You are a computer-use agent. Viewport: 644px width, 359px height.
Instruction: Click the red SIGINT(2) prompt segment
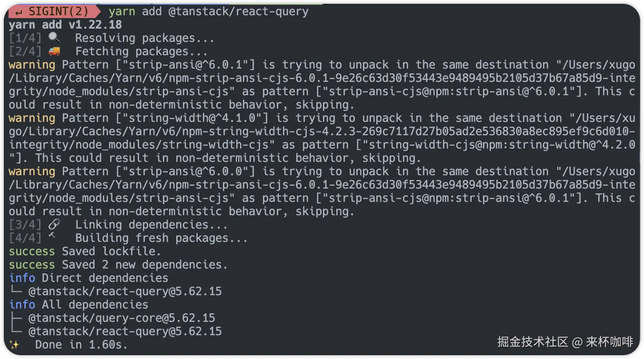point(53,11)
